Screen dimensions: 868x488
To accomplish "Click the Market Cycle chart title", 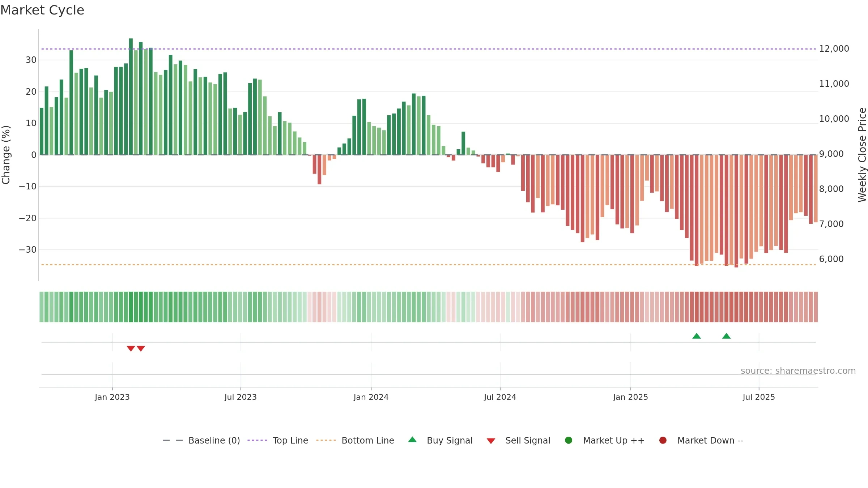I will [x=42, y=10].
